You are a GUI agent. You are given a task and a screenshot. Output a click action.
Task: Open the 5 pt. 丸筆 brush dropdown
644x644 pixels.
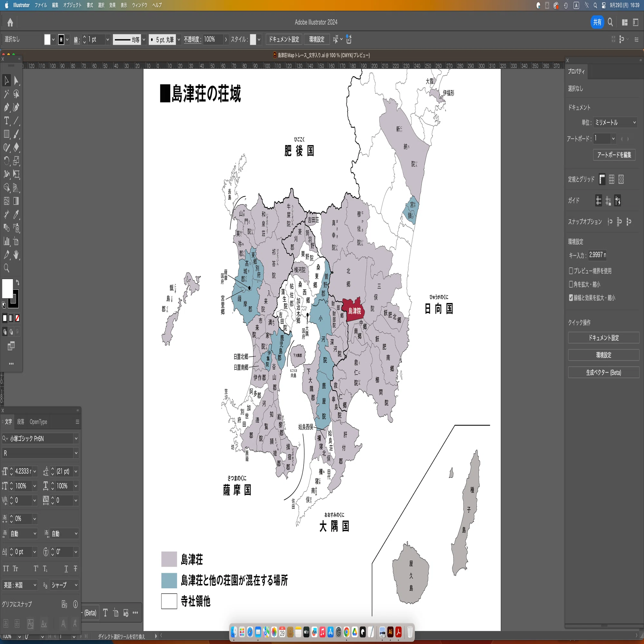[x=179, y=40]
